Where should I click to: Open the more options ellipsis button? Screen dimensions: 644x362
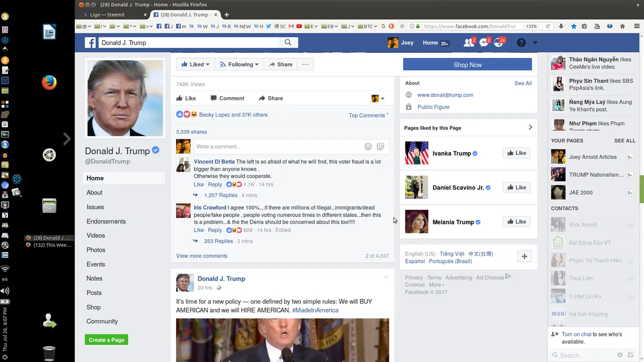pos(305,64)
